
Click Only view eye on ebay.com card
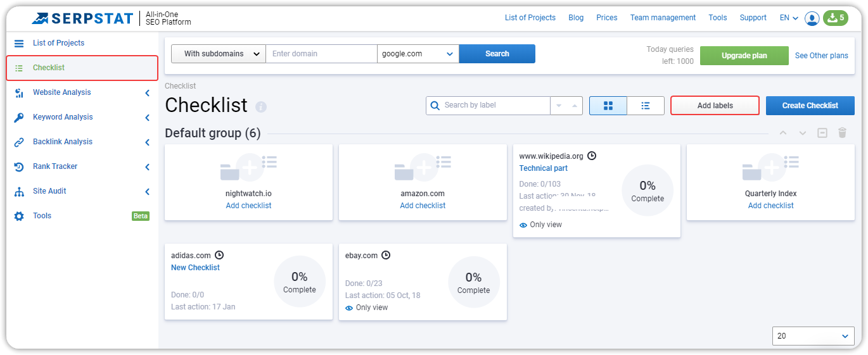pos(349,308)
